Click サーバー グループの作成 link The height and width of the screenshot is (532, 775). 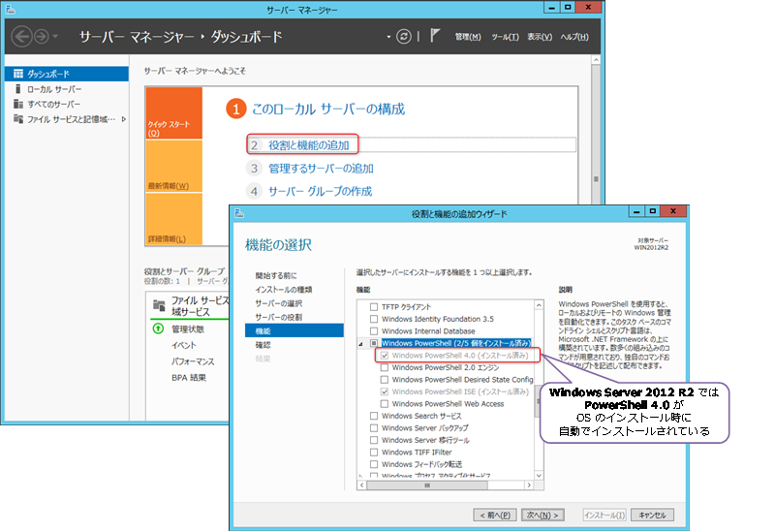tap(321, 191)
